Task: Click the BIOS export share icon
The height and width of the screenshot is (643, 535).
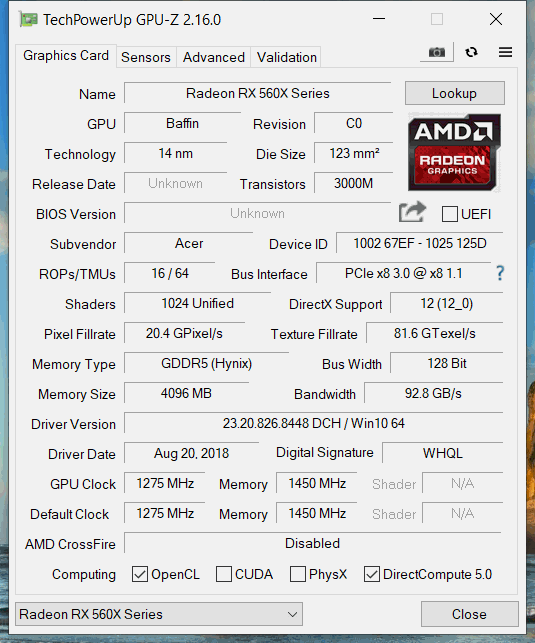Action: (x=412, y=212)
